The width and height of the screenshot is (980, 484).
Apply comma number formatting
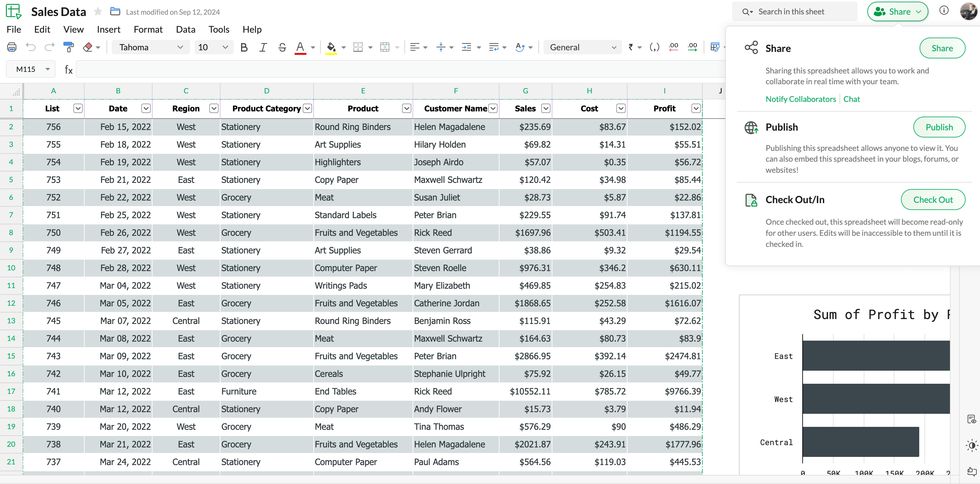click(x=654, y=47)
